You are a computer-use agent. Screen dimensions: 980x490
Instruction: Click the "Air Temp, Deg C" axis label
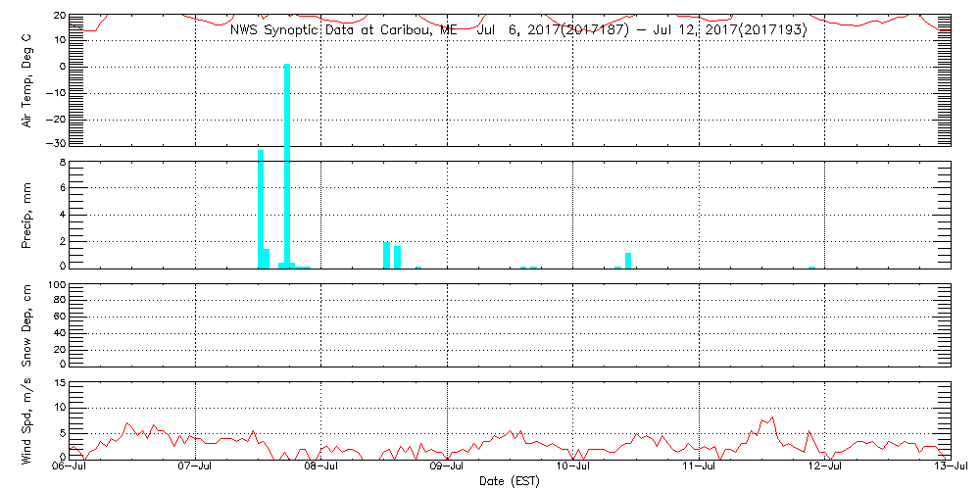(26, 79)
